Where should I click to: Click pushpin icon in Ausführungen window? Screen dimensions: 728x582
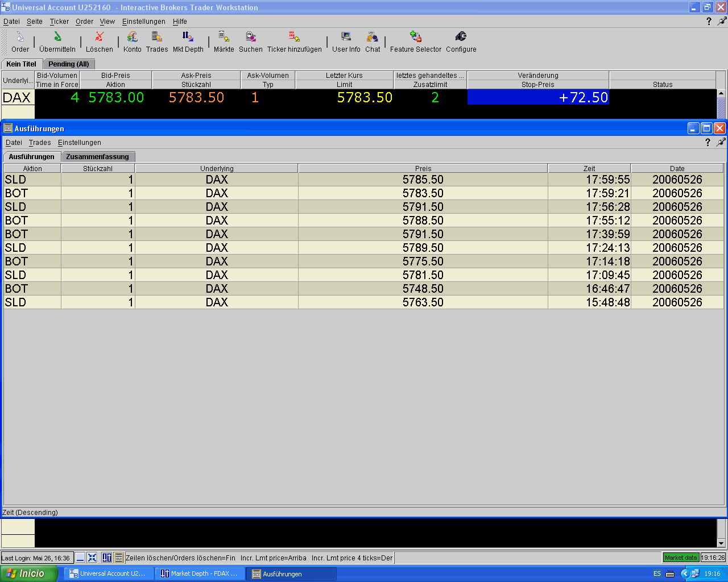pos(721,143)
